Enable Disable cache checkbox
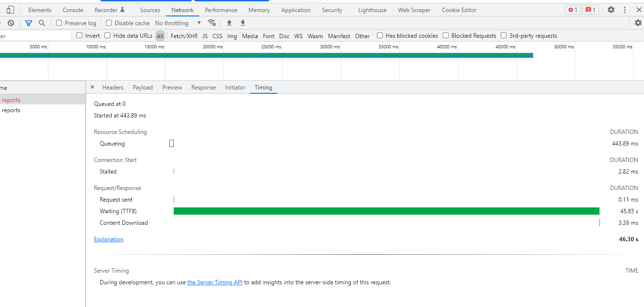This screenshot has width=644, height=307. click(x=109, y=23)
